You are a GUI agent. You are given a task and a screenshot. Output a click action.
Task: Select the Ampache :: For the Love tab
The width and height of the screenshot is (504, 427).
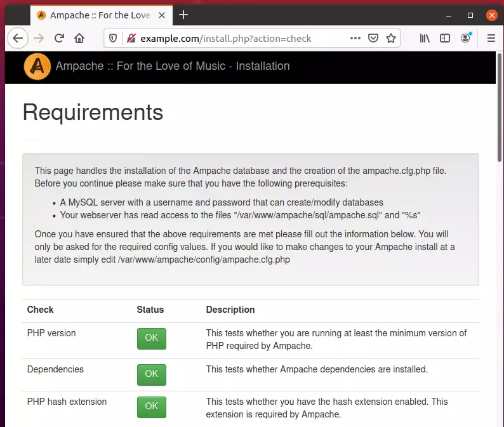102,15
